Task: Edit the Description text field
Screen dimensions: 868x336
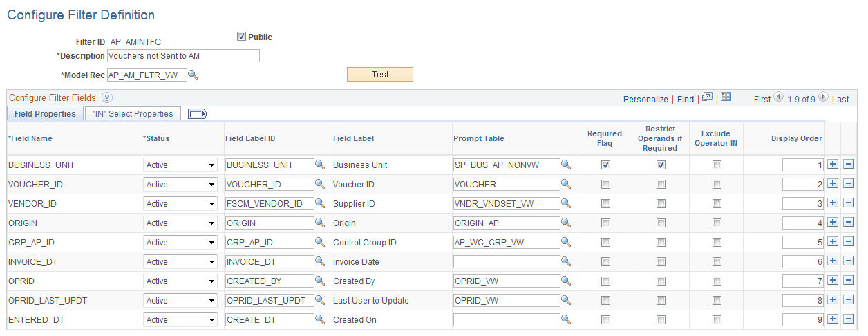Action: tap(183, 56)
